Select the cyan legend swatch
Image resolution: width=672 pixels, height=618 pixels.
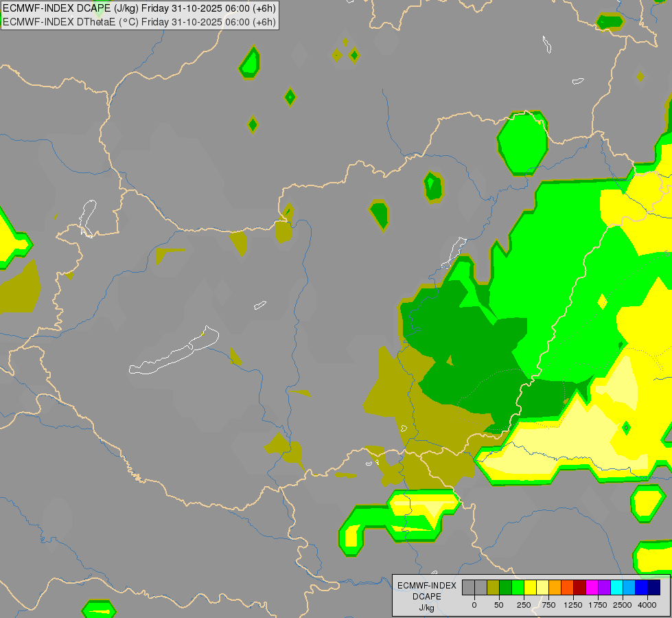616,587
